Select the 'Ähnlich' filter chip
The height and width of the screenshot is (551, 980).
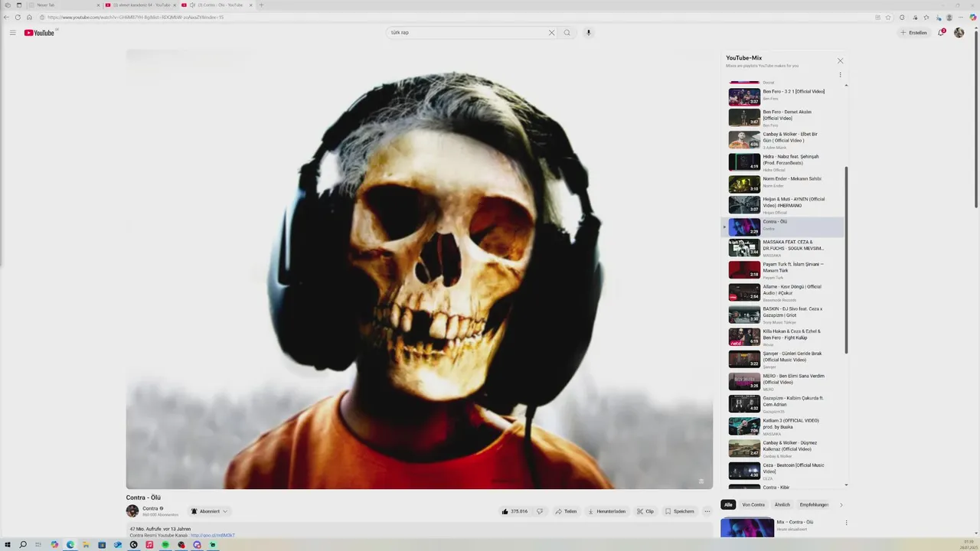tap(782, 504)
